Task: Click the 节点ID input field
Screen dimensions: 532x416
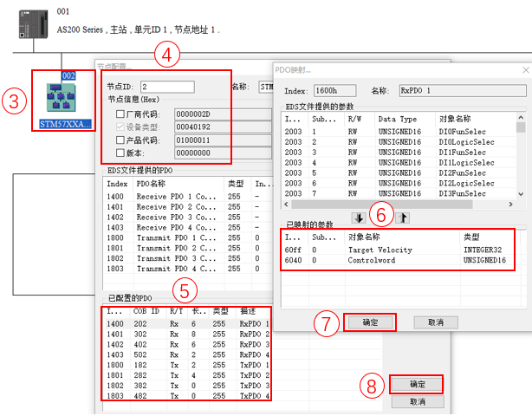Action: point(167,87)
